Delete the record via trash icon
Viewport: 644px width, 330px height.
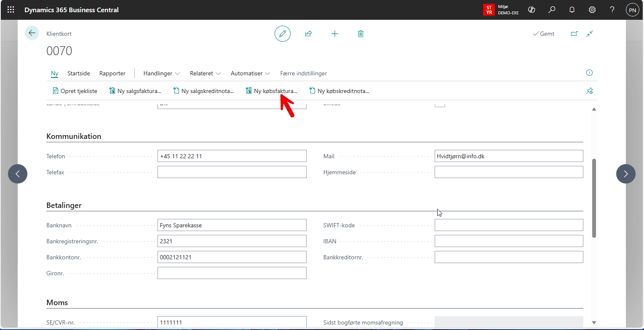coord(361,34)
